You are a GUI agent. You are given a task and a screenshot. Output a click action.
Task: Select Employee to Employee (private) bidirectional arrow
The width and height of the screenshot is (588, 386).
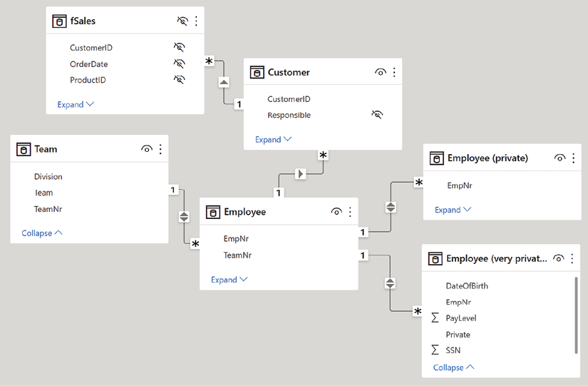click(391, 207)
